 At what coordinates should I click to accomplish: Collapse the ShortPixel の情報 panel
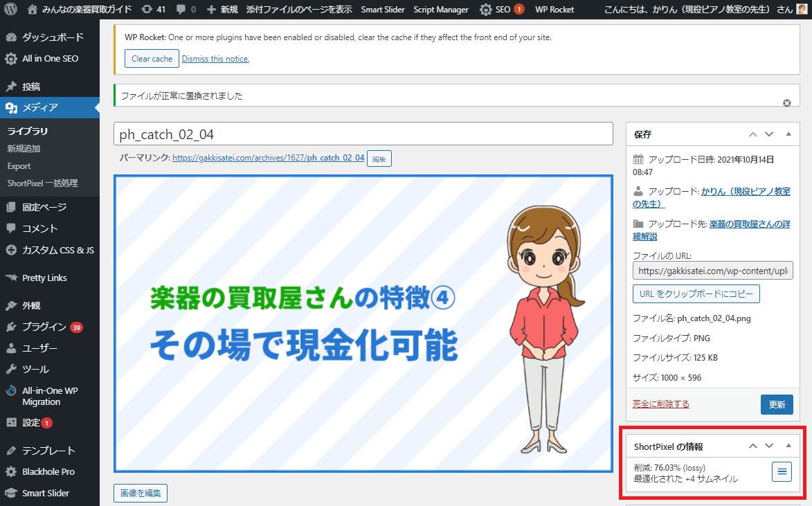[x=788, y=446]
